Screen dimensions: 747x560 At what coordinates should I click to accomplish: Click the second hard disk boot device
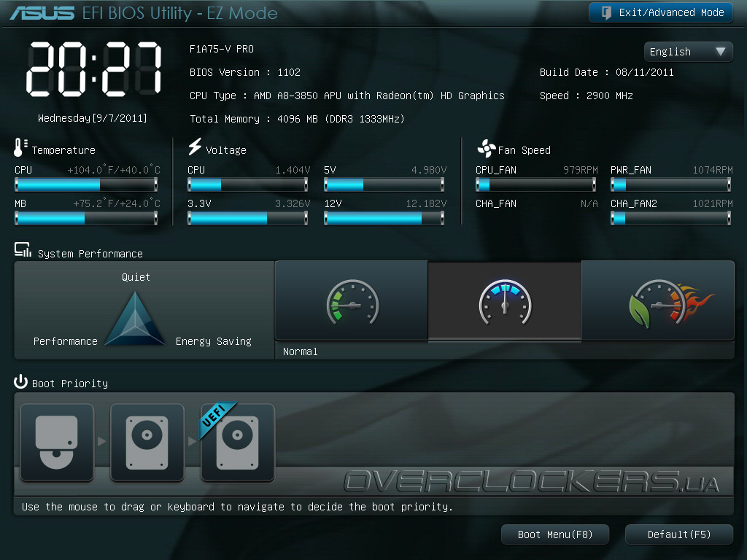coord(147,443)
